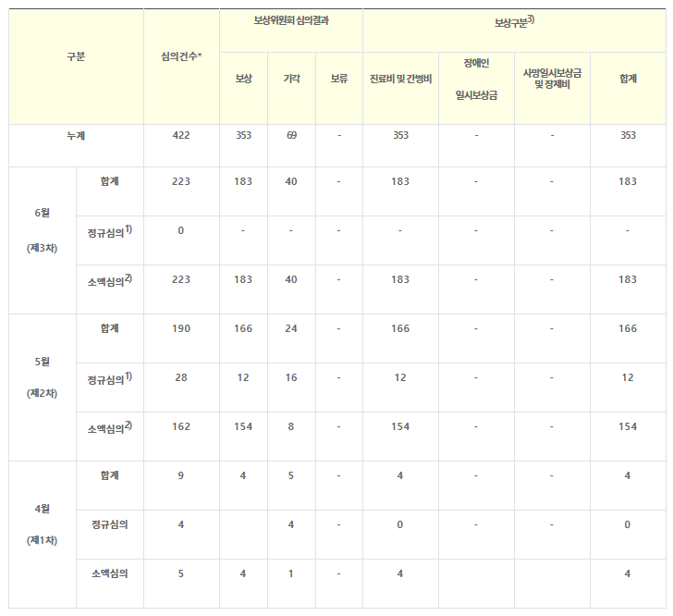Viewport: 673px width, 616px height.
Task: Select the 4월 (제1차) row group label
Action: tap(43, 524)
